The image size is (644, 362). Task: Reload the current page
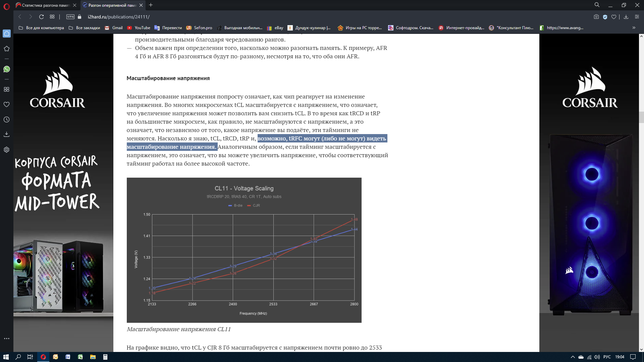(41, 17)
